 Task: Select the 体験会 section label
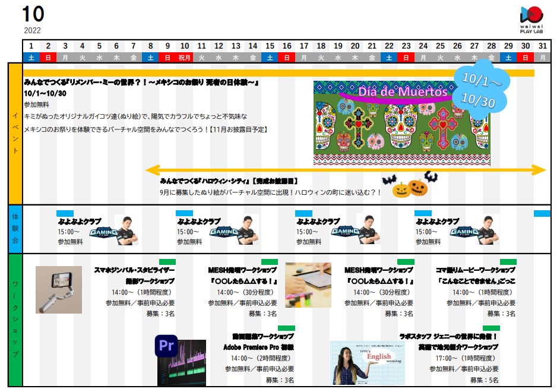tap(15, 229)
